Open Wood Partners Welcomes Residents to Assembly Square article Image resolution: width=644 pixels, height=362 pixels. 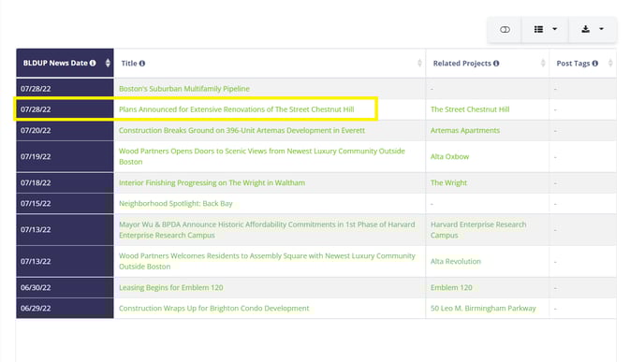pyautogui.click(x=267, y=261)
